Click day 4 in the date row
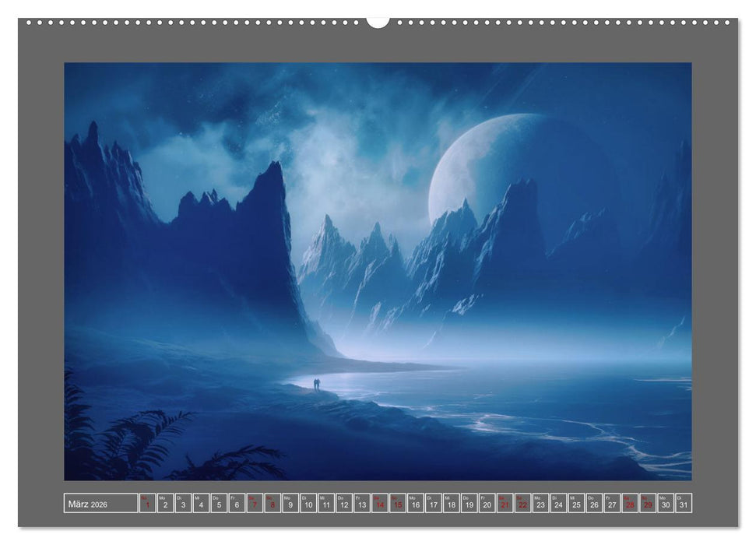The image size is (756, 545). pos(201,504)
